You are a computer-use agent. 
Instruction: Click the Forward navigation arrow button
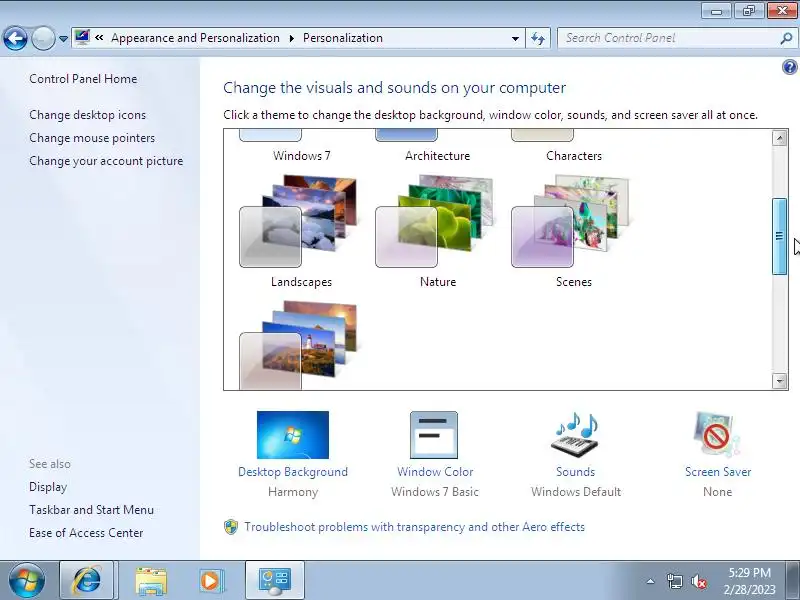(43, 38)
